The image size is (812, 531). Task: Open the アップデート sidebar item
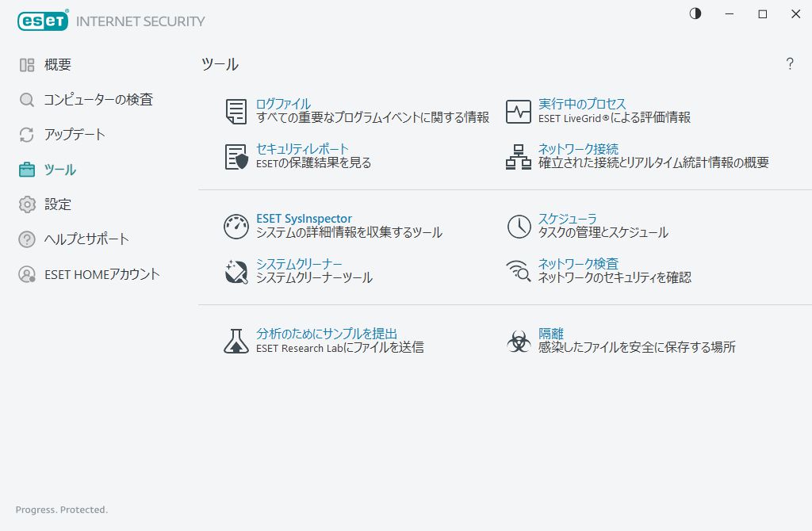click(x=74, y=135)
